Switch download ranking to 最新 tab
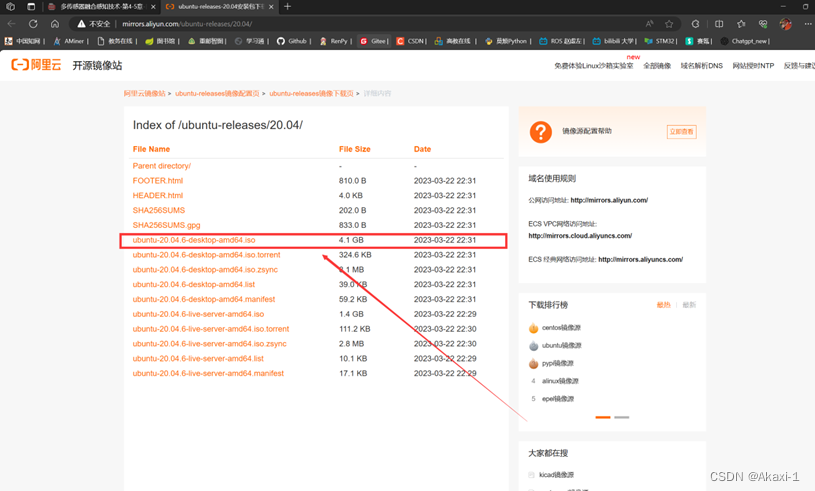The image size is (815, 491). (x=689, y=305)
